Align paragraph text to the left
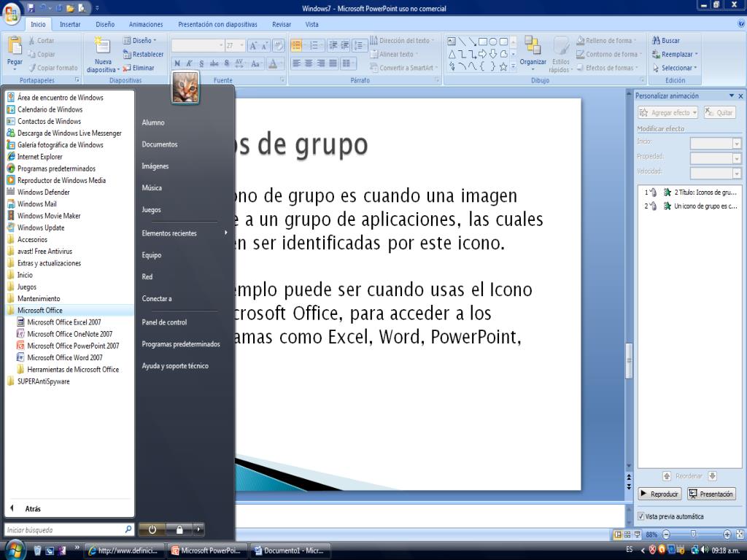Viewport: 747px width, 560px height. pos(296,63)
